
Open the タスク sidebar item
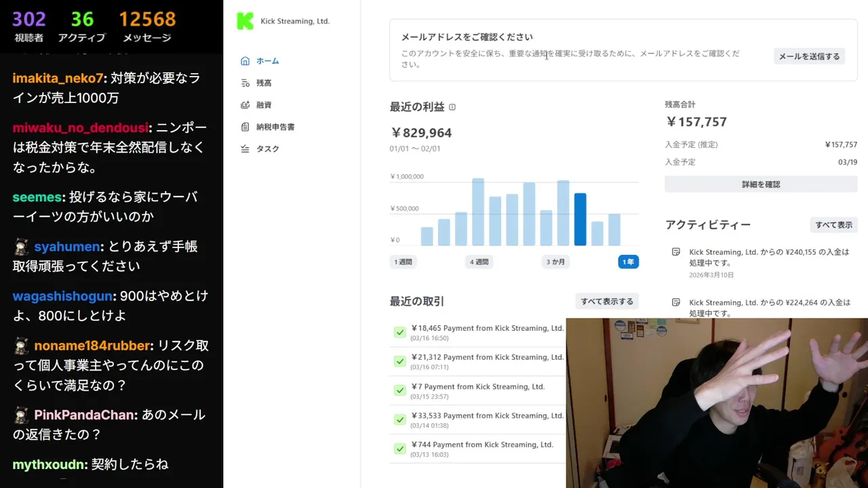[260, 148]
